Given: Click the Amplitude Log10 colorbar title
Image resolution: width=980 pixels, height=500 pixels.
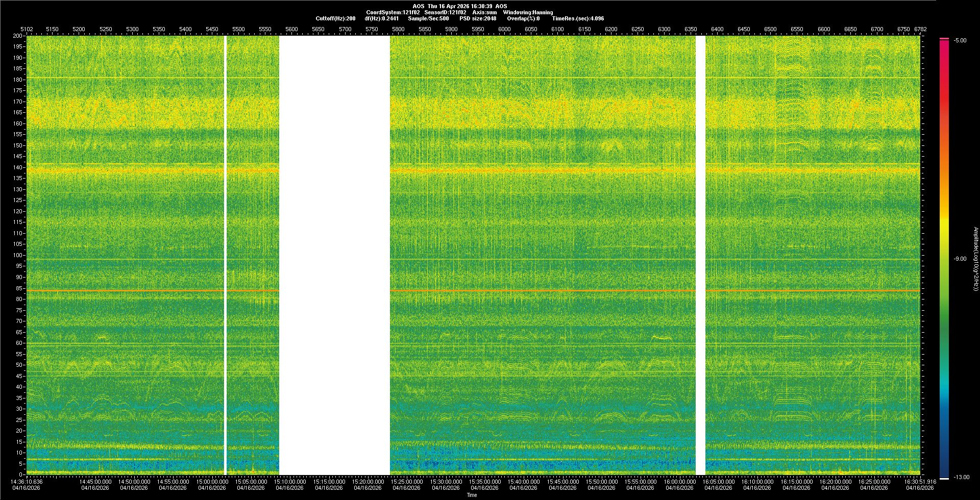Looking at the screenshot, I should 975,259.
